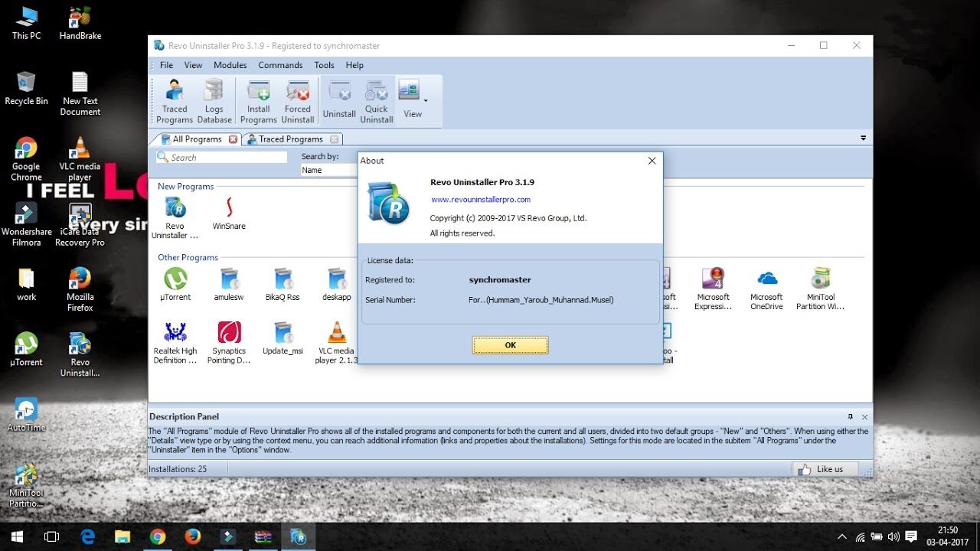Select the Update_msi program icon
Image resolution: width=980 pixels, height=551 pixels.
(283, 337)
